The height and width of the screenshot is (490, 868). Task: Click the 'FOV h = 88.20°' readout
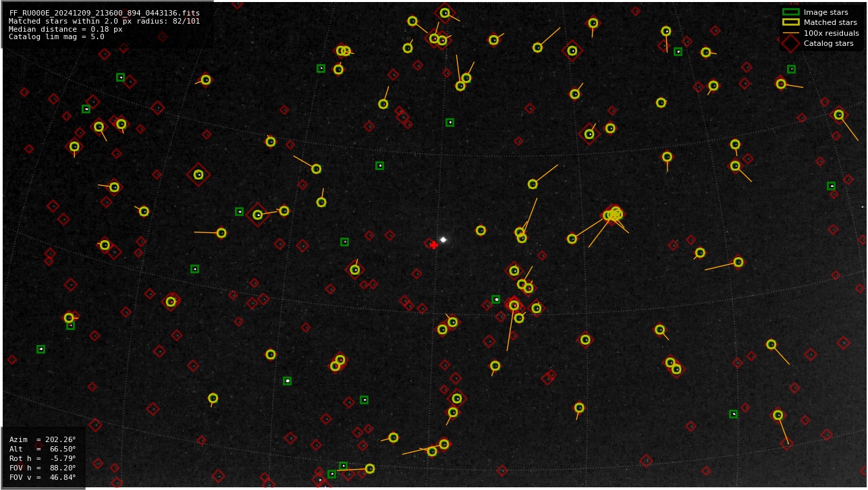coord(43,468)
